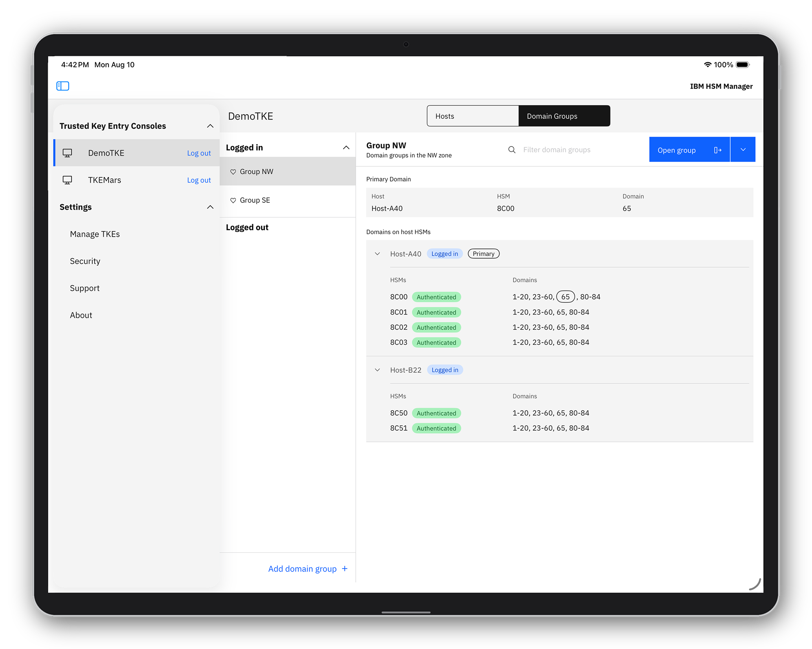
Task: Log out of TKEMars
Action: pyautogui.click(x=199, y=180)
